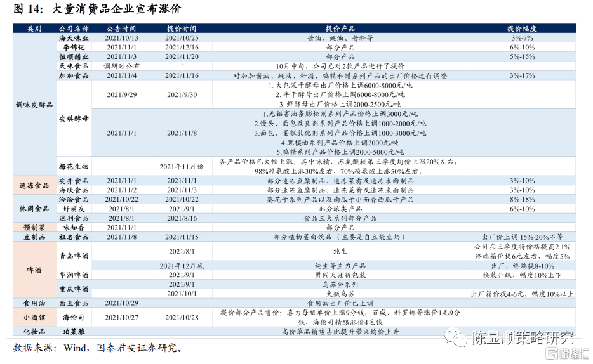The width and height of the screenshot is (593, 364).
Task: Click the 提价时间 column header
Action: click(182, 29)
